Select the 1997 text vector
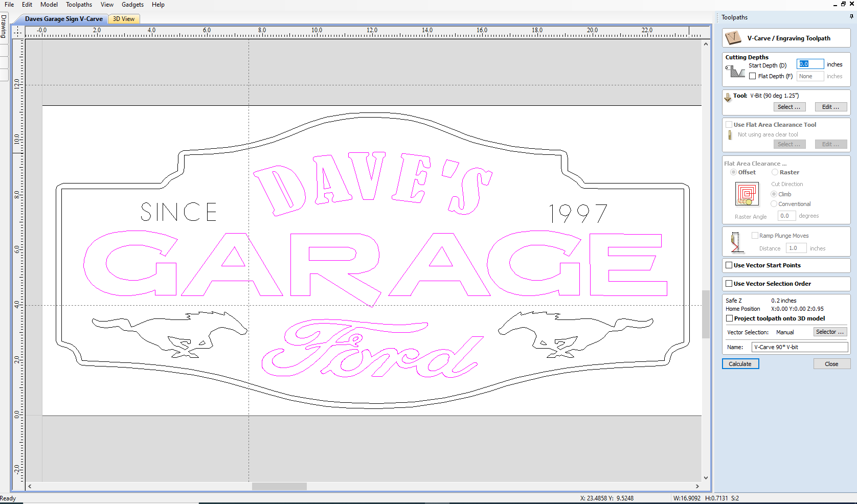Screen dimensions: 857x504 point(578,213)
